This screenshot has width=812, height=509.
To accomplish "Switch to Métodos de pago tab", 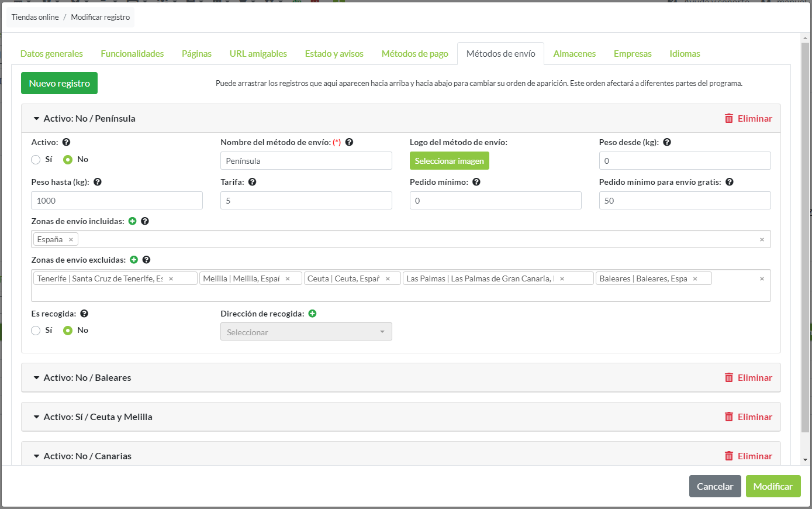I will [414, 54].
